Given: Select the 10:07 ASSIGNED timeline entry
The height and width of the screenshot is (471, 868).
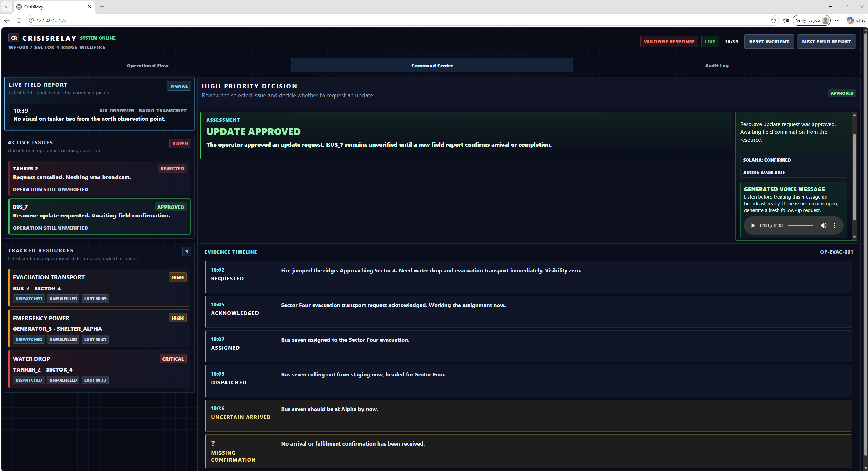Looking at the screenshot, I should 528,346.
